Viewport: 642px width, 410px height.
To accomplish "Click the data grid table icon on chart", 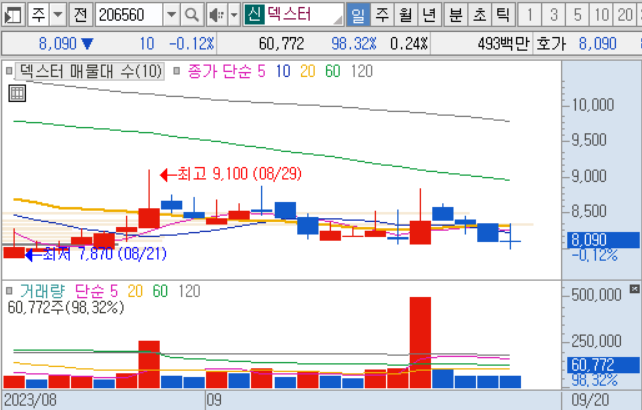I will [17, 93].
